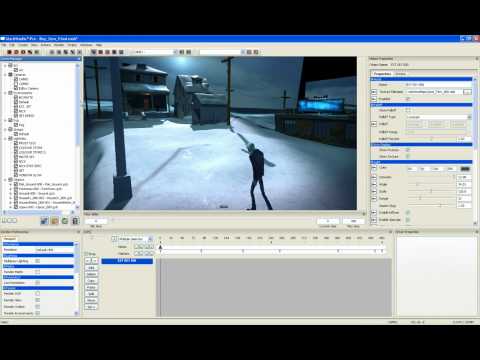
Task: Collapse the Objects tree node
Action: point(5,180)
